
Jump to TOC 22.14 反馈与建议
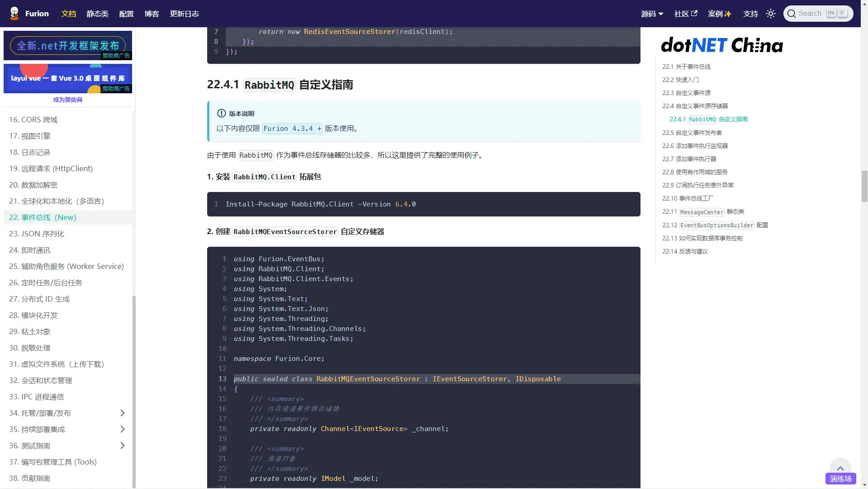tap(685, 251)
